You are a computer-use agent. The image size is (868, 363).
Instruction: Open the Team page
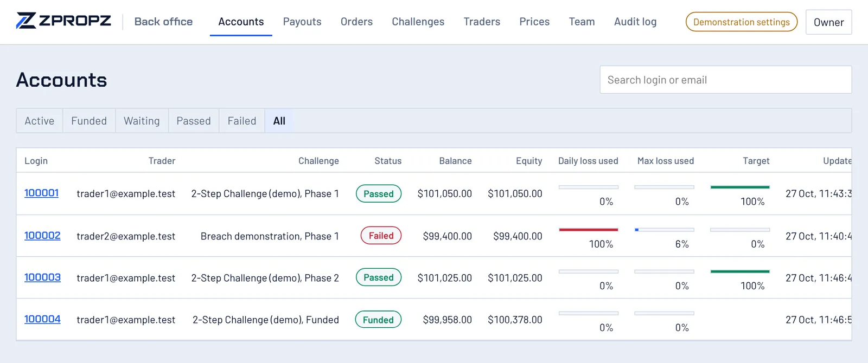tap(582, 22)
